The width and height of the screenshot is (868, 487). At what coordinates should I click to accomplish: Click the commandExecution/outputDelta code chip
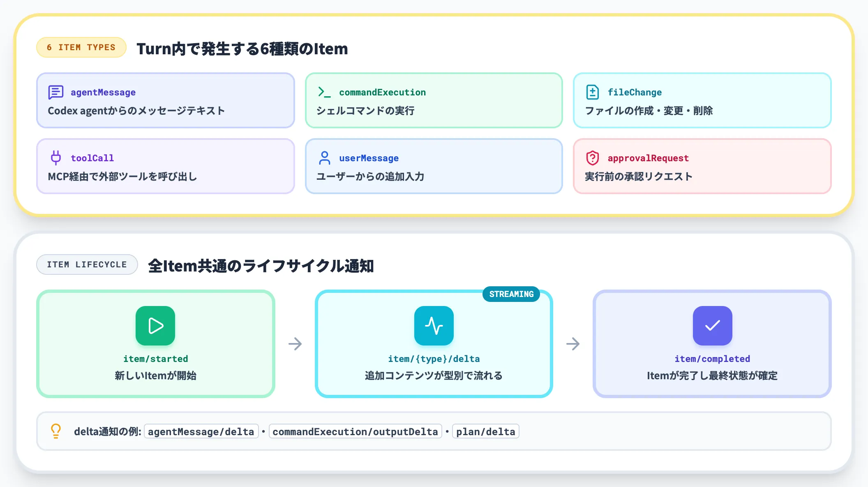point(355,431)
